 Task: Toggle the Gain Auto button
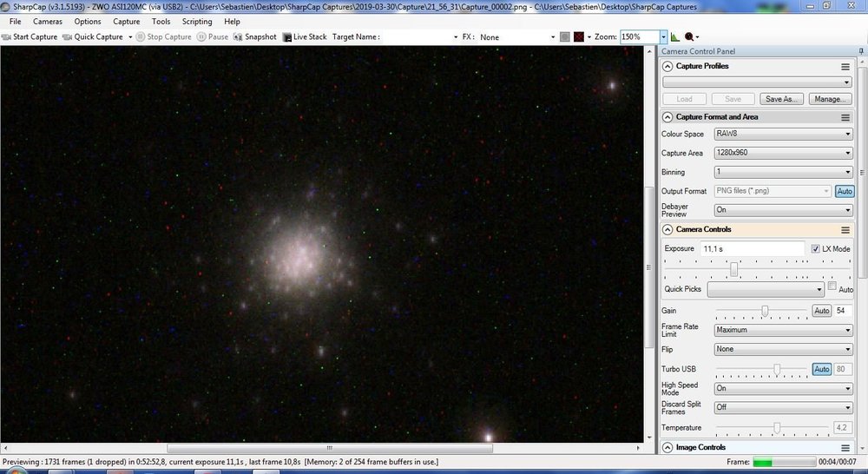coord(821,311)
